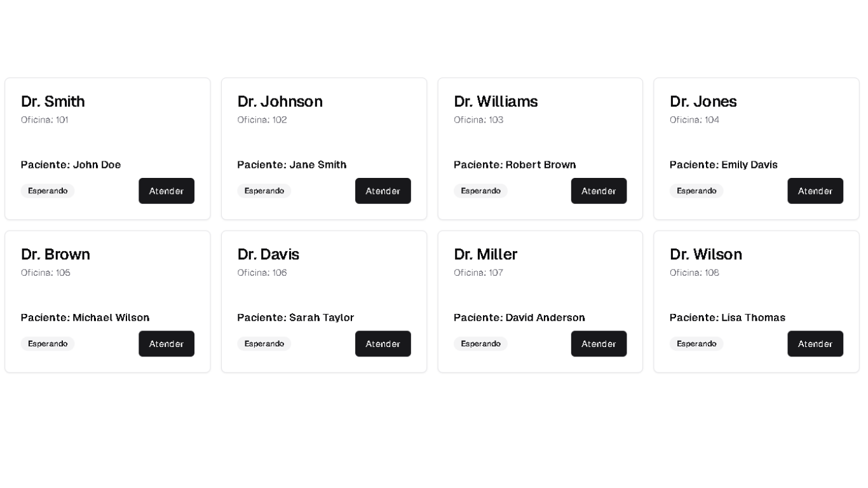Screen dimensions: 868x488
Task: Select Esperando badge for David Anderson
Action: (x=480, y=344)
